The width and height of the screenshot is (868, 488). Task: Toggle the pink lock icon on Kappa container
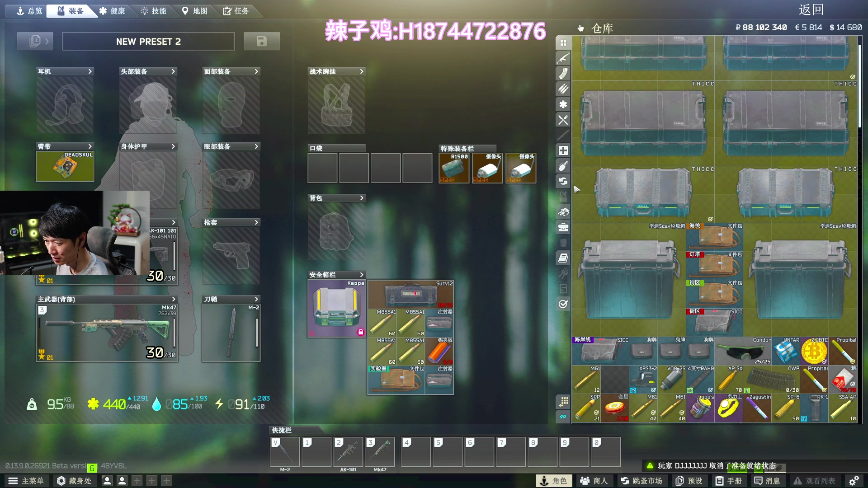tap(361, 332)
